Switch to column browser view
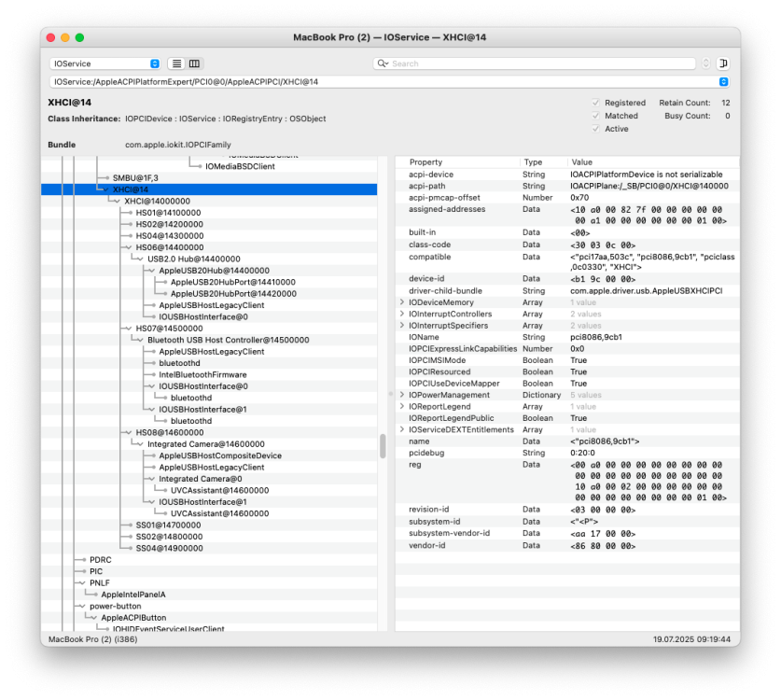The image size is (781, 700). coord(195,63)
